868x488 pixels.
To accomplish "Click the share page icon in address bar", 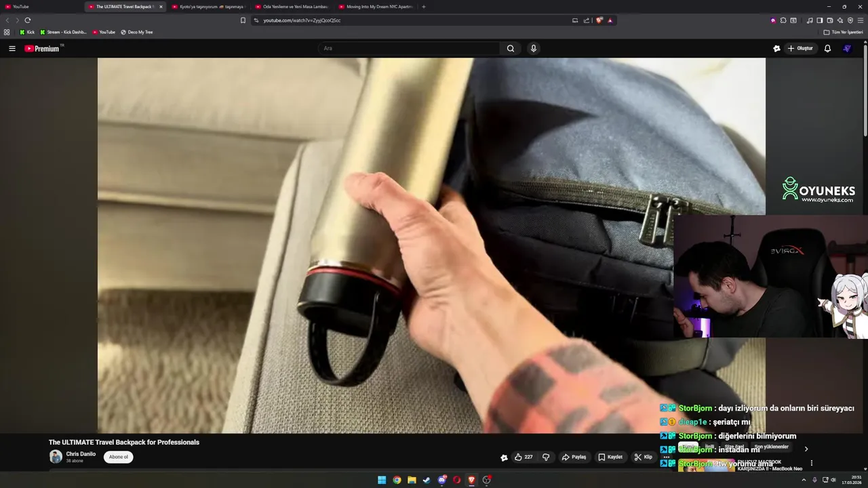I will (x=587, y=20).
